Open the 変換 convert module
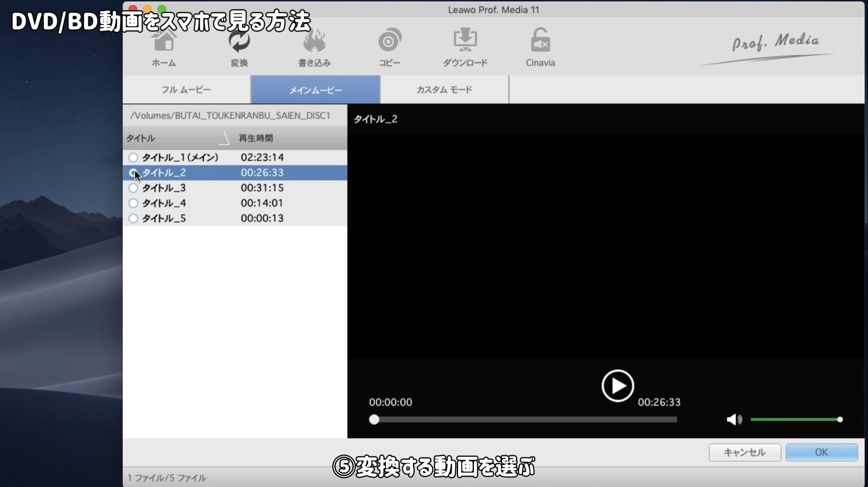This screenshot has width=868, height=487. coord(239,48)
